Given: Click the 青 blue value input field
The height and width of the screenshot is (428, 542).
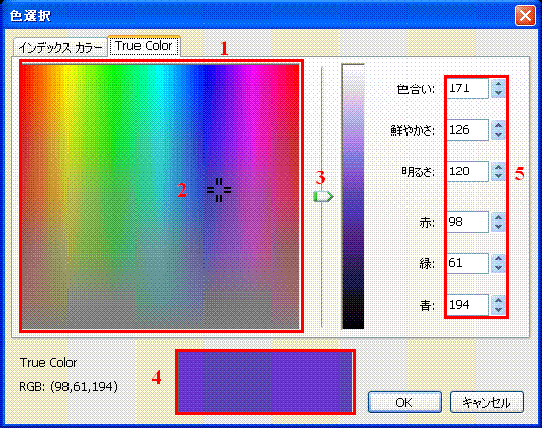Looking at the screenshot, I should click(x=467, y=305).
